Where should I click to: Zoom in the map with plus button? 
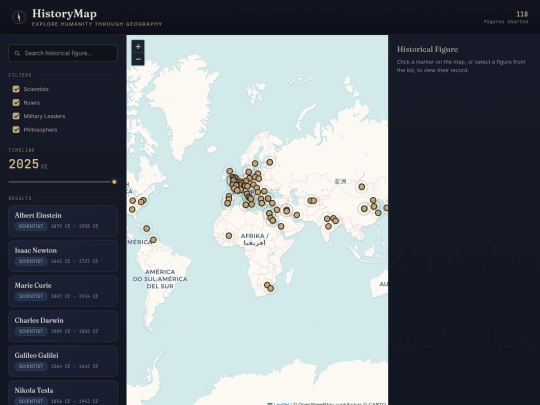click(138, 46)
